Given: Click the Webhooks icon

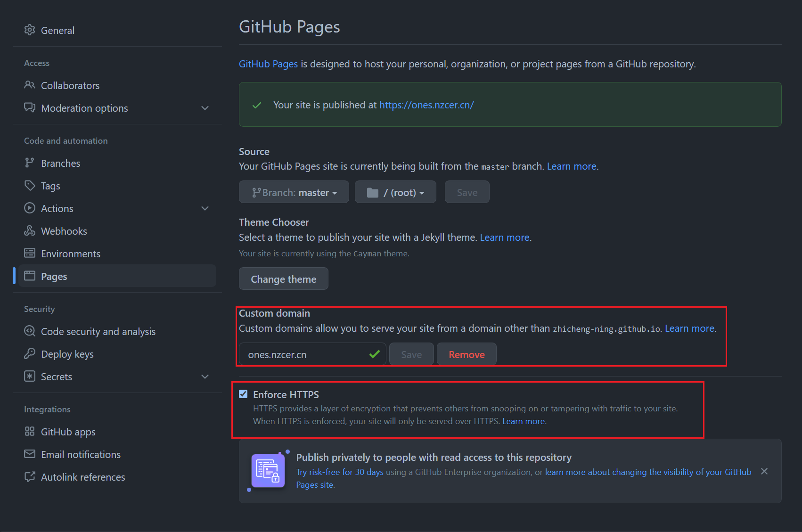Looking at the screenshot, I should 30,231.
